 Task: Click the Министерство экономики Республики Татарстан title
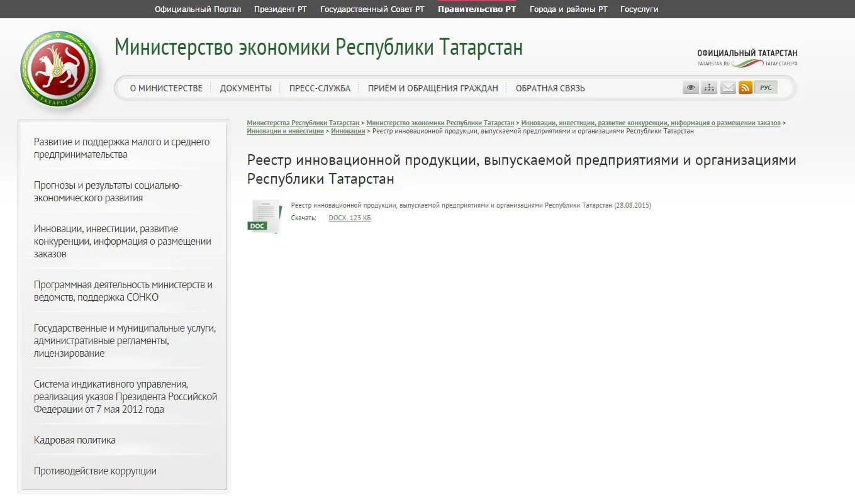[318, 47]
